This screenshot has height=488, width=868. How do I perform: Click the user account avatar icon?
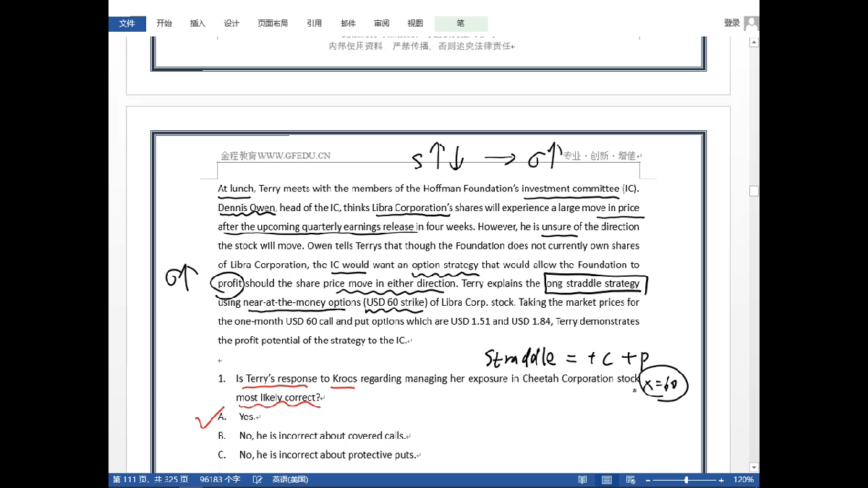point(752,24)
